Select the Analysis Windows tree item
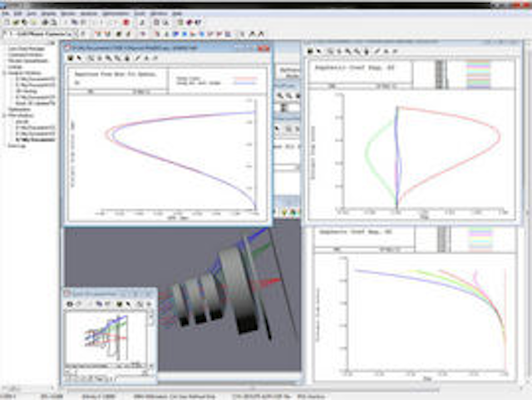 click(25, 73)
